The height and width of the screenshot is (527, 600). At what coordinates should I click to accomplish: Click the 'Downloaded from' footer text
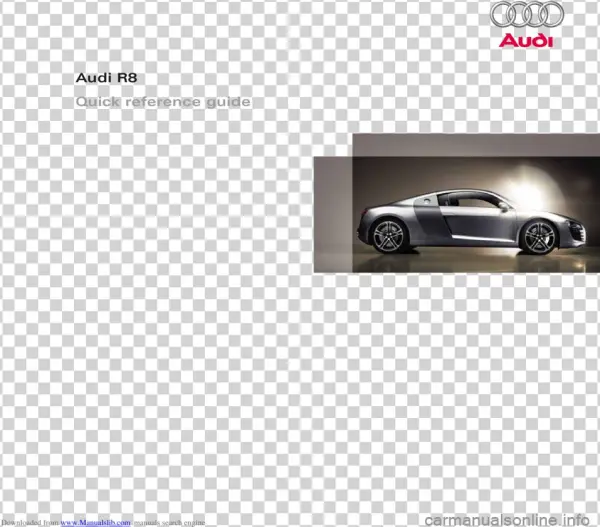point(30,522)
